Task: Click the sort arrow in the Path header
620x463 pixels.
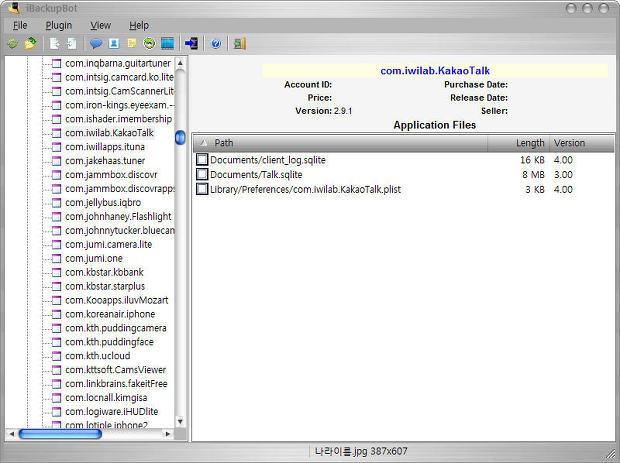Action: (204, 143)
